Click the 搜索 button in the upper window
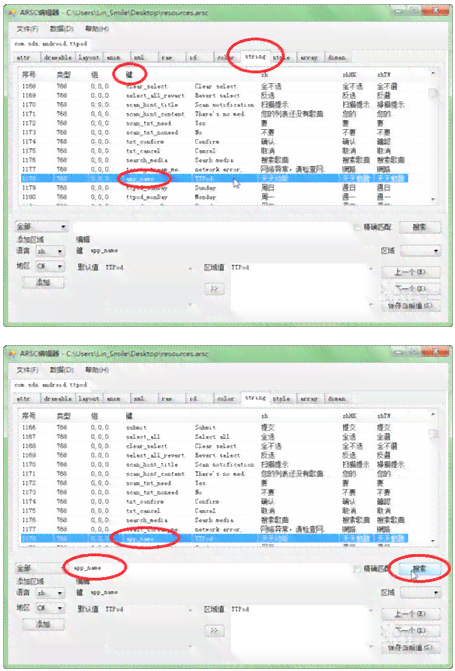455x671 pixels. point(419,227)
